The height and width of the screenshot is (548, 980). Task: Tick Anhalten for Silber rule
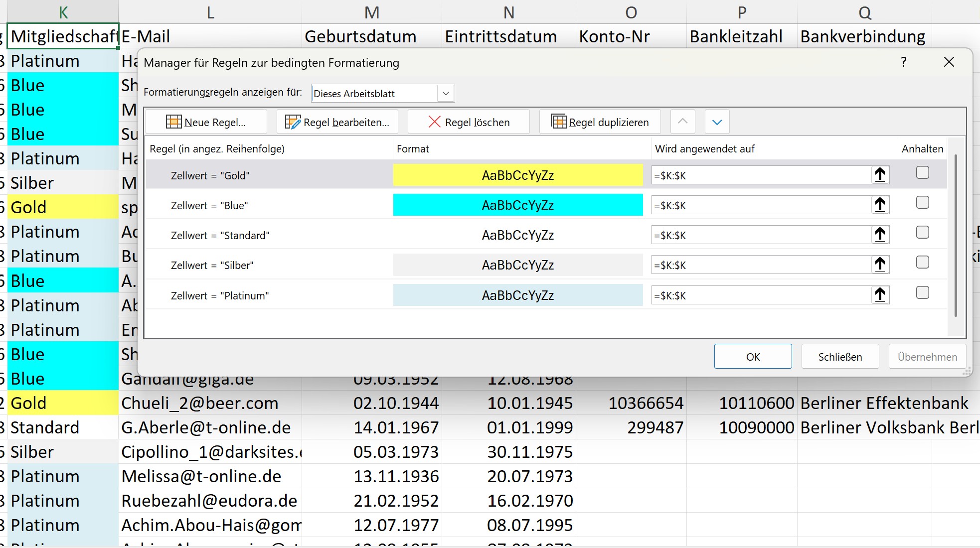click(x=922, y=262)
